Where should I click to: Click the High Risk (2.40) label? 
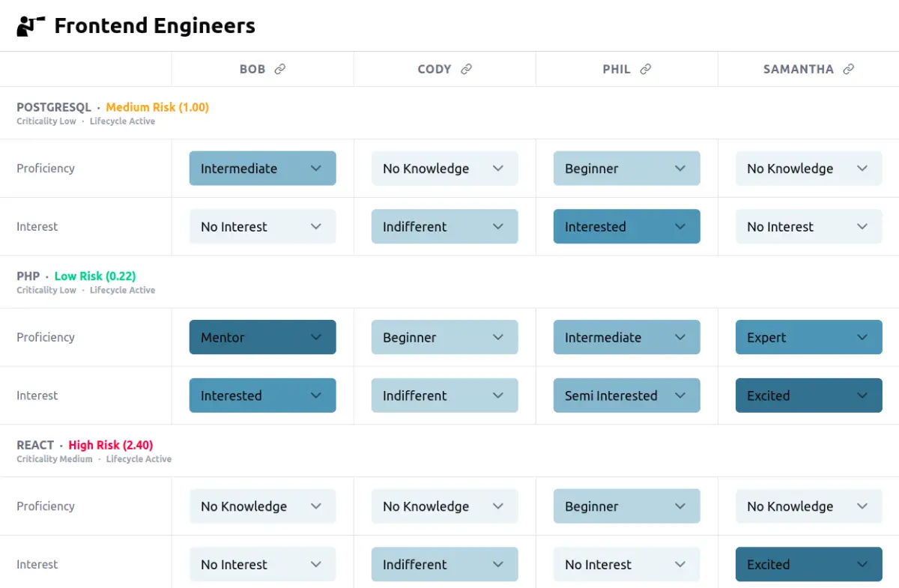click(109, 444)
